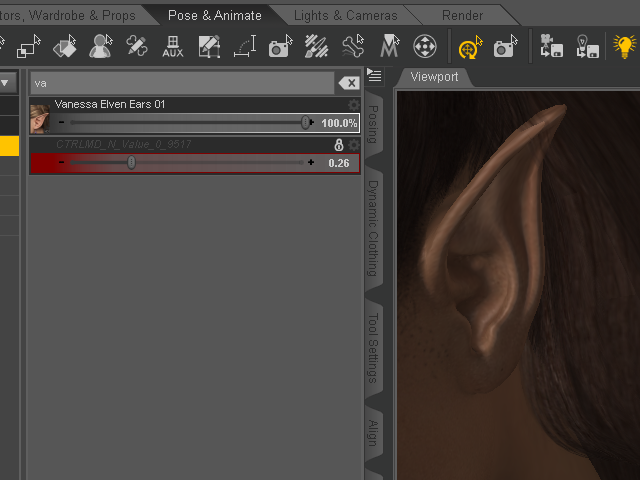Select the Viewport tab

434,77
